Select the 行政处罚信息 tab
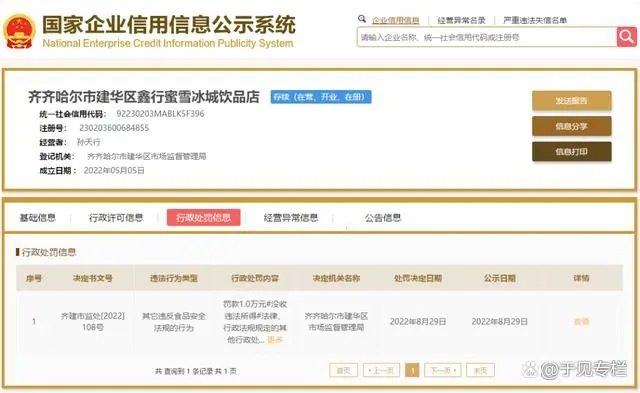640x393 pixels. point(203,218)
